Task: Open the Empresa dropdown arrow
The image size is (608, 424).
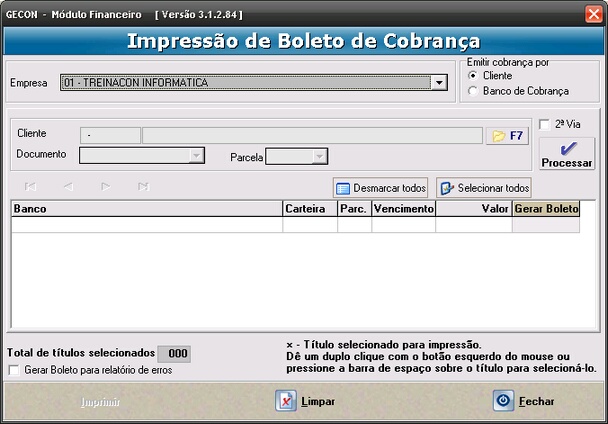Action: (439, 83)
